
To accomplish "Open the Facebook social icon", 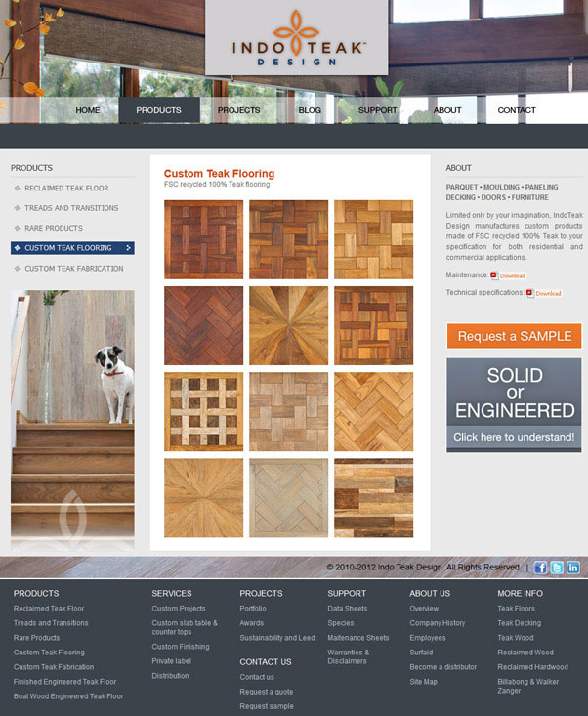I will pyautogui.click(x=540, y=568).
